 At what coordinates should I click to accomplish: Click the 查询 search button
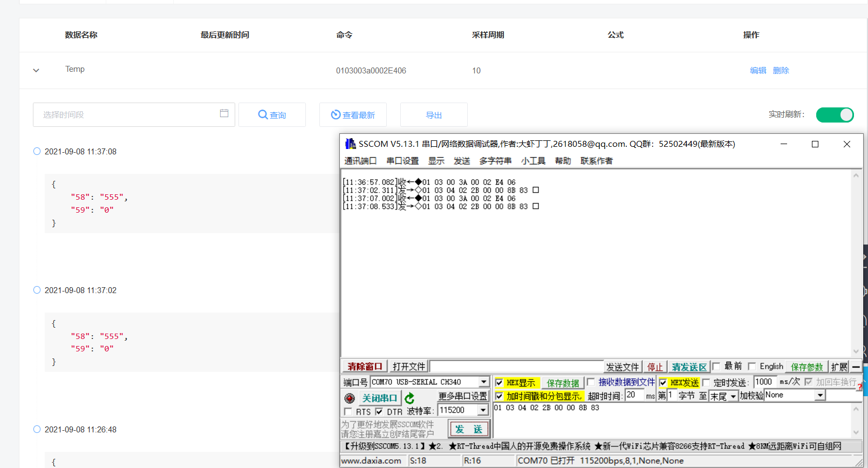272,114
